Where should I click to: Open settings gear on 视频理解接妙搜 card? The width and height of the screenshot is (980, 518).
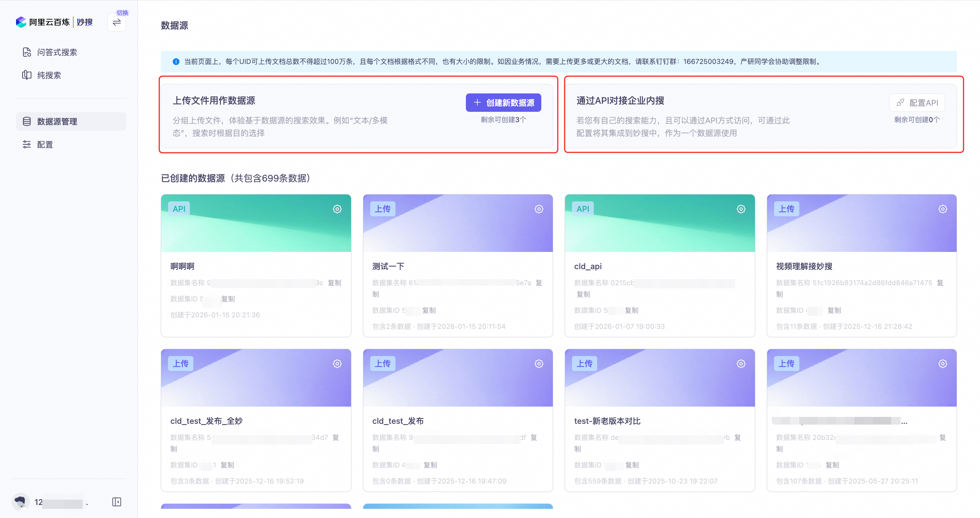(x=942, y=209)
